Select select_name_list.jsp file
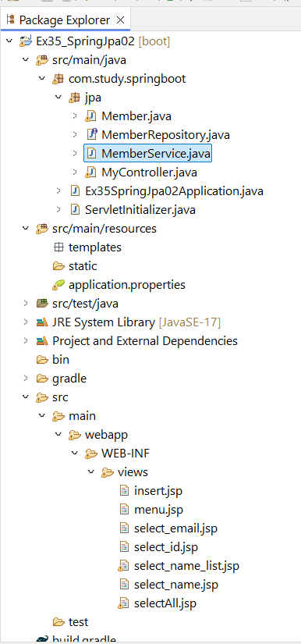301x644 pixels. pos(186,566)
